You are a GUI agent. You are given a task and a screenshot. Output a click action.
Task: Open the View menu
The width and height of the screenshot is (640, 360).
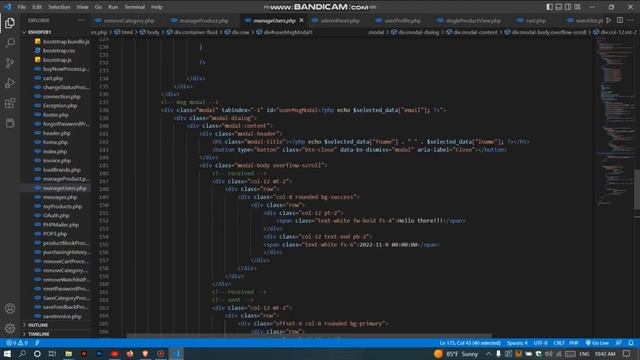(82, 7)
